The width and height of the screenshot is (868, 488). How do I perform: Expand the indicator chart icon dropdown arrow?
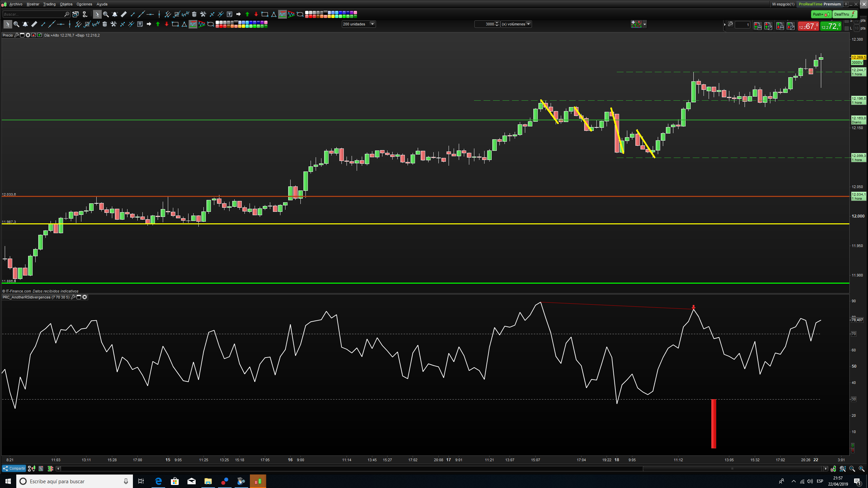coord(645,24)
